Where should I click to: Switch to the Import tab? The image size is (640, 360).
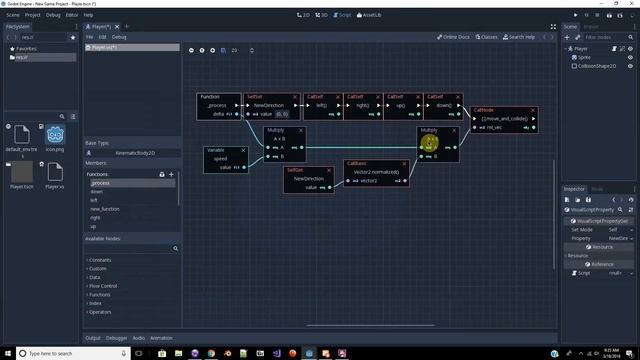591,27
